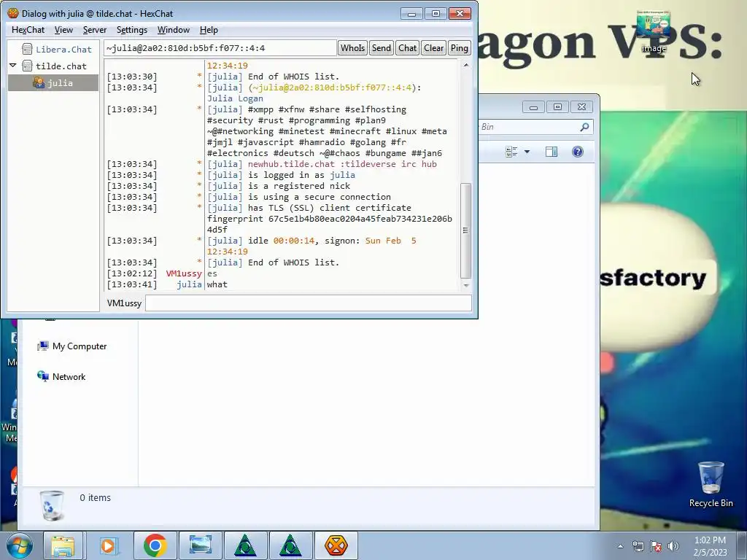Click the Clear button

(x=433, y=48)
